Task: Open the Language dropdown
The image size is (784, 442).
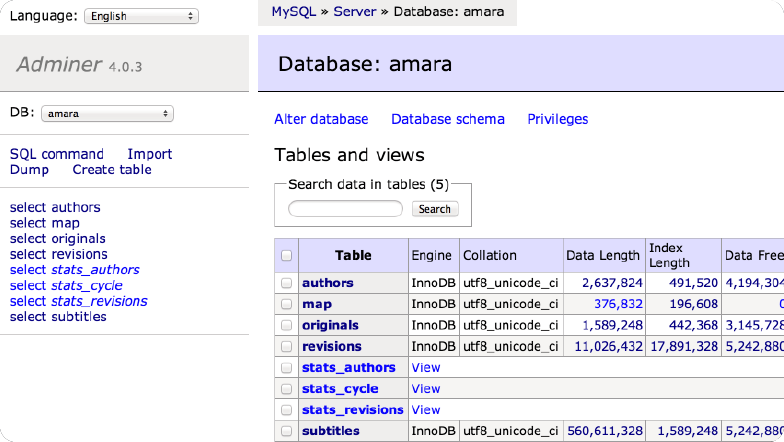Action: pyautogui.click(x=141, y=17)
